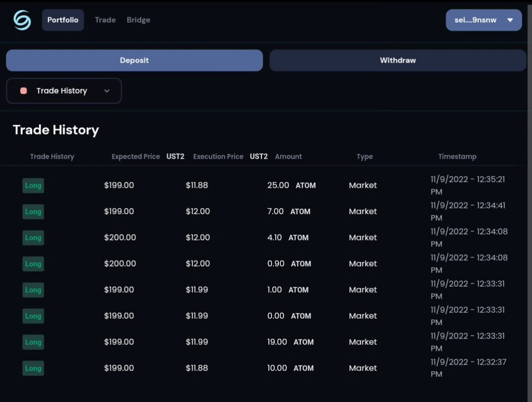Expand the Trade History selector chevron
Viewport: 532px width, 402px height.
click(x=107, y=91)
